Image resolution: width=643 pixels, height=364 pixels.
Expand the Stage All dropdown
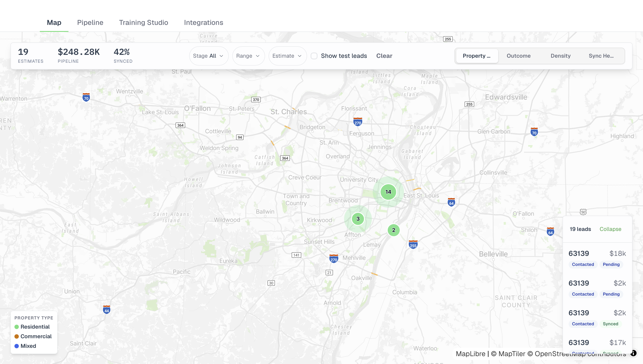click(x=209, y=56)
